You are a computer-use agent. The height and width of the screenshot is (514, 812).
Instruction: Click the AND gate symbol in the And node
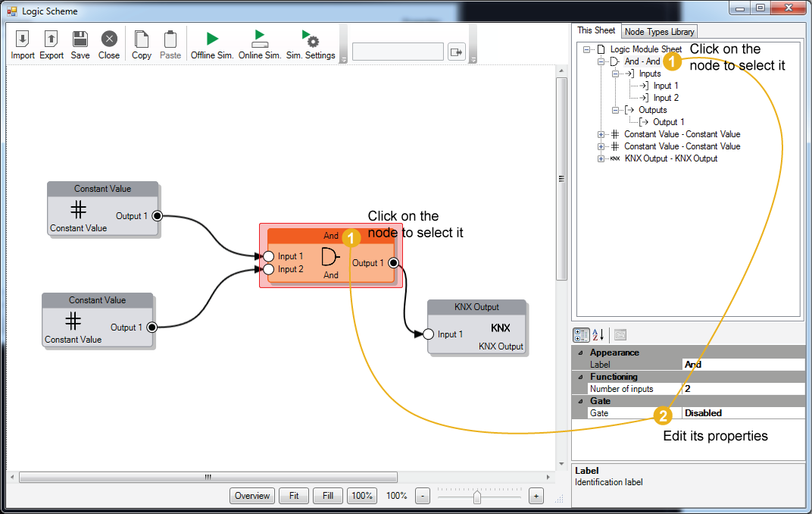click(x=330, y=256)
